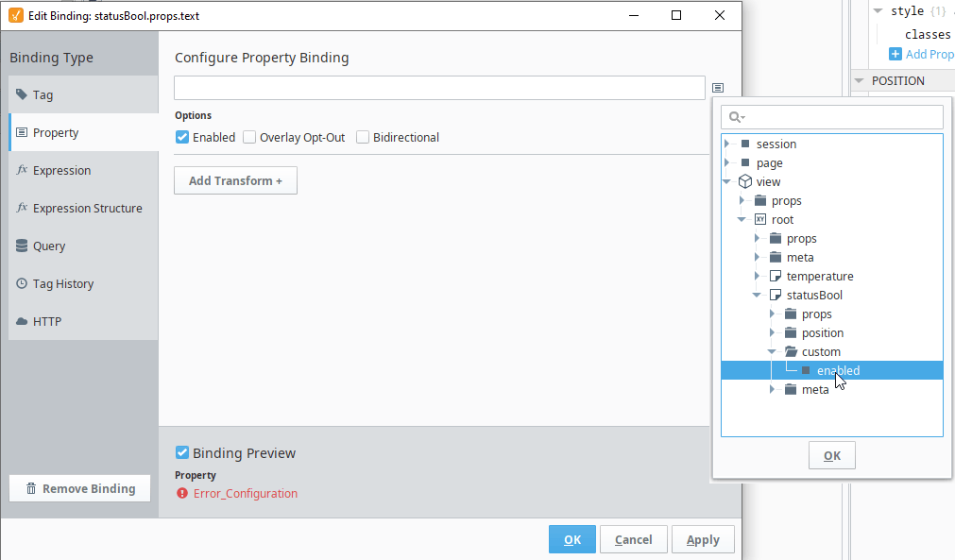Expand the session tree node
This screenshot has height=560, width=955.
point(726,144)
